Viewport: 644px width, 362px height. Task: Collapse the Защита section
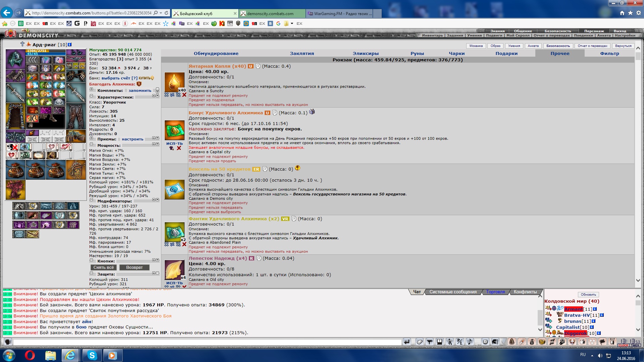[x=91, y=273]
